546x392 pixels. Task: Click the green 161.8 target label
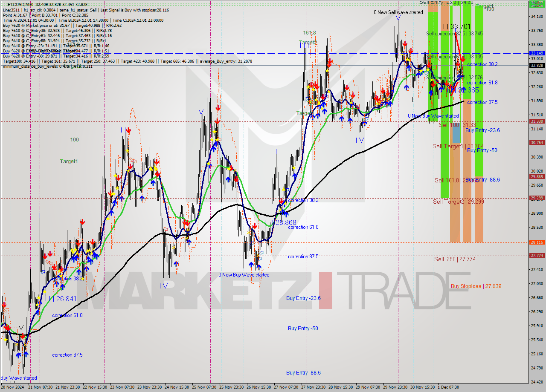point(309,33)
